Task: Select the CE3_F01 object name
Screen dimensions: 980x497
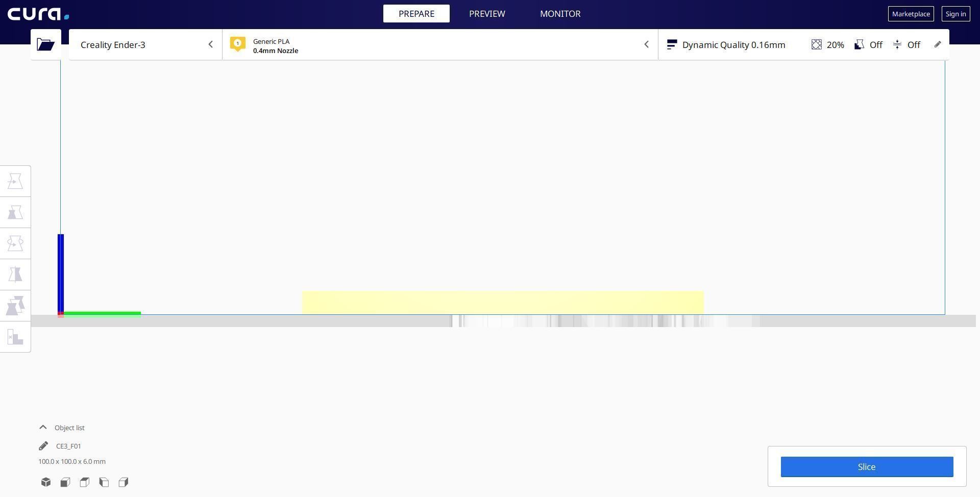Action: [68, 446]
